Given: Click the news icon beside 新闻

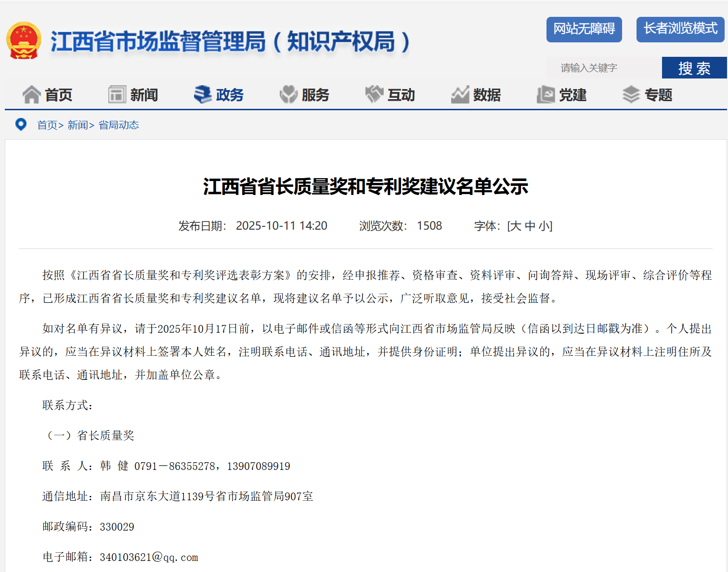Looking at the screenshot, I should click(117, 95).
